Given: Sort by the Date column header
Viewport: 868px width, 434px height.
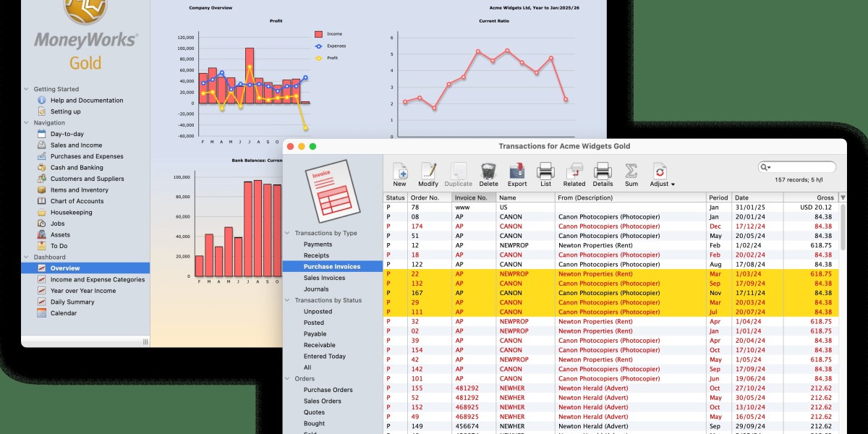Looking at the screenshot, I should point(757,197).
